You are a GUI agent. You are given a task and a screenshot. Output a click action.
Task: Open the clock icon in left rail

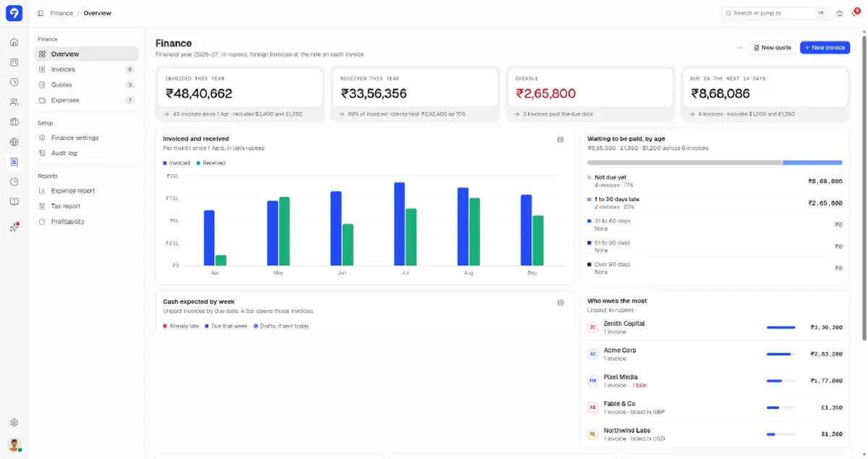[x=14, y=82]
